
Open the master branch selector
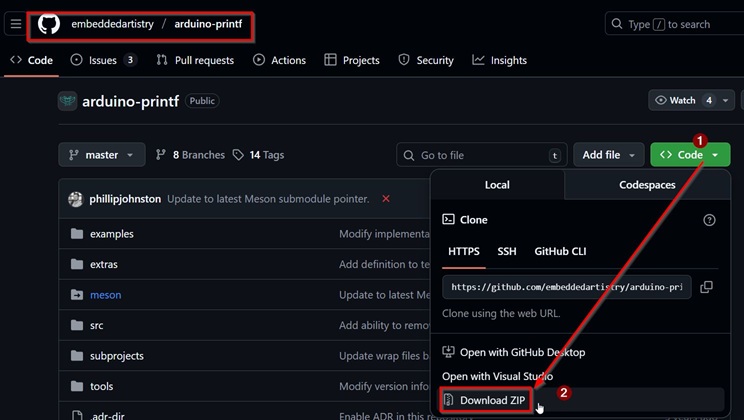coord(102,155)
